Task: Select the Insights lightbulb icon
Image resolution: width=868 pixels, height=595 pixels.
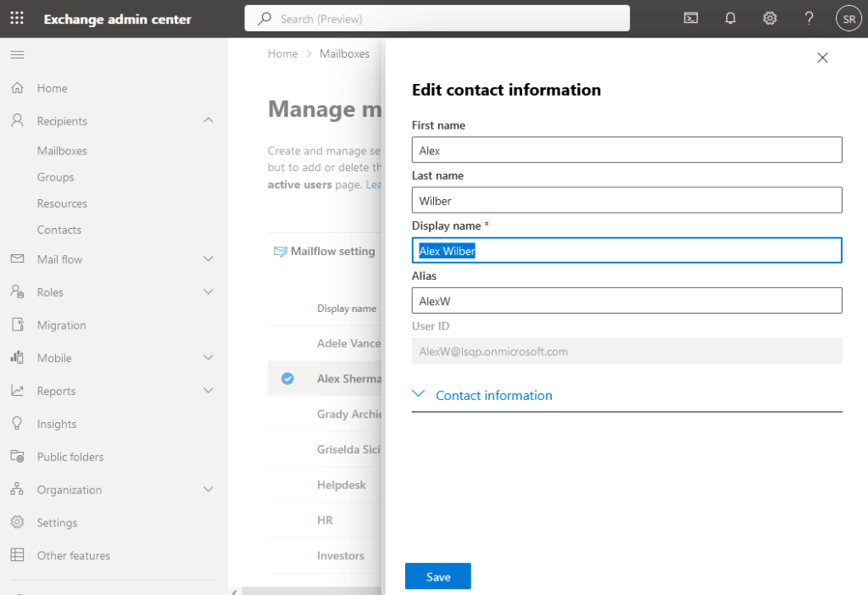Action: pyautogui.click(x=17, y=424)
